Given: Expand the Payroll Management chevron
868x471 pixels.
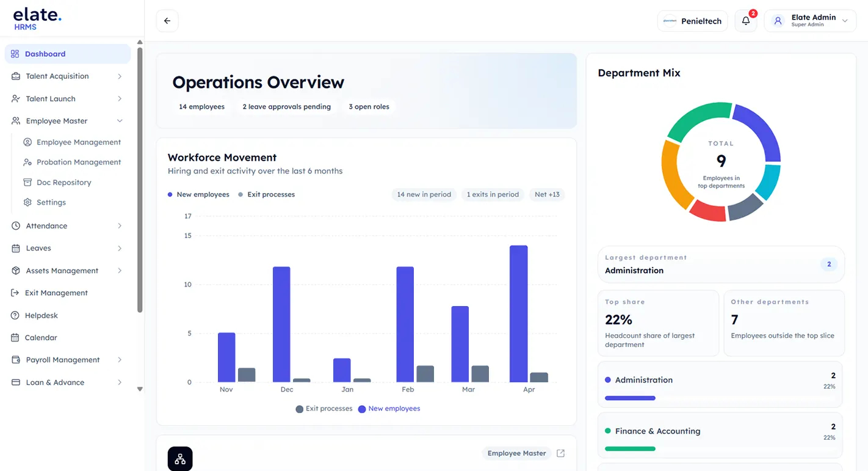Looking at the screenshot, I should [x=120, y=360].
